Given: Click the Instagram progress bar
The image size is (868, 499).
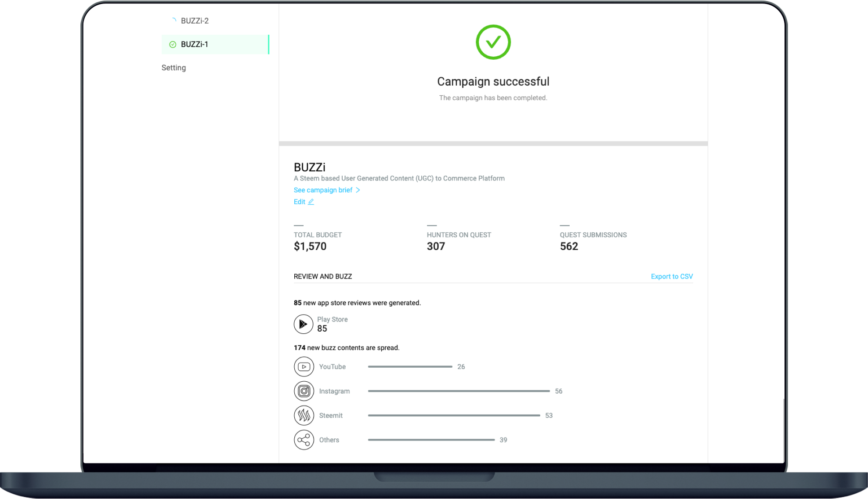Looking at the screenshot, I should [459, 391].
